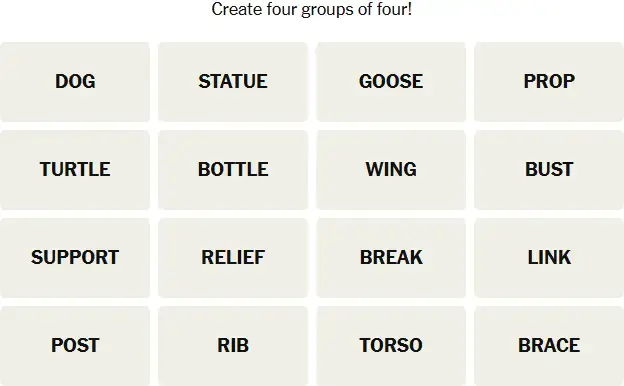
Task: Click the LINK tile
Action: point(549,258)
